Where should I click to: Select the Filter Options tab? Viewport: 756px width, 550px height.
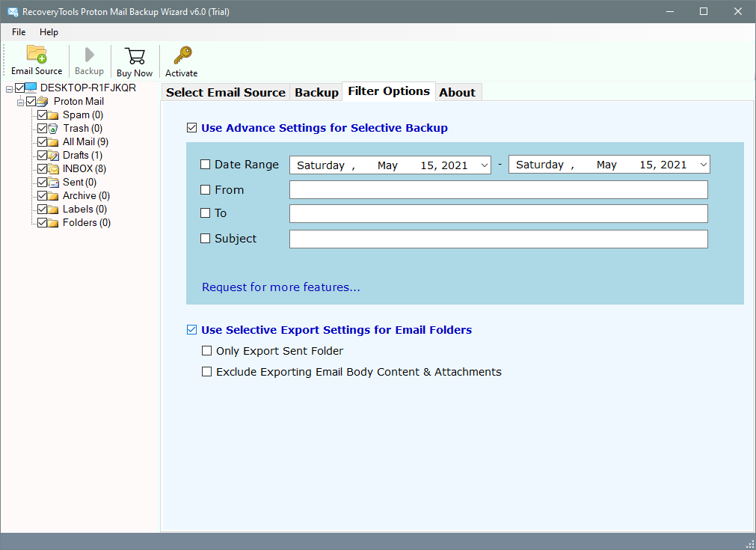click(x=389, y=91)
